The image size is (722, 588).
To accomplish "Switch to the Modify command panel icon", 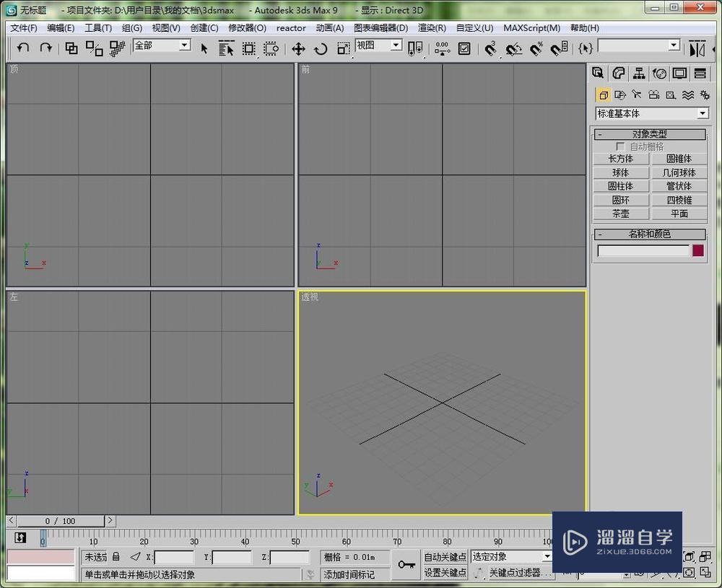I will tap(619, 73).
